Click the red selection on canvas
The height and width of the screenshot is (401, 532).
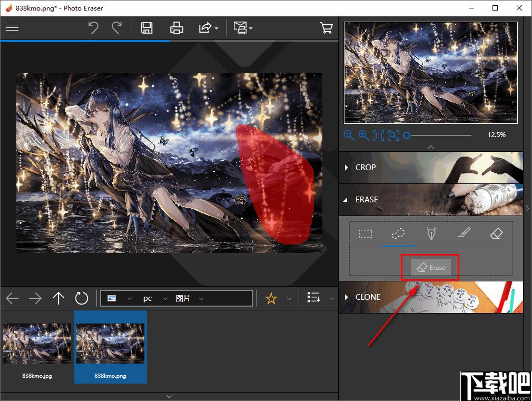(277, 185)
